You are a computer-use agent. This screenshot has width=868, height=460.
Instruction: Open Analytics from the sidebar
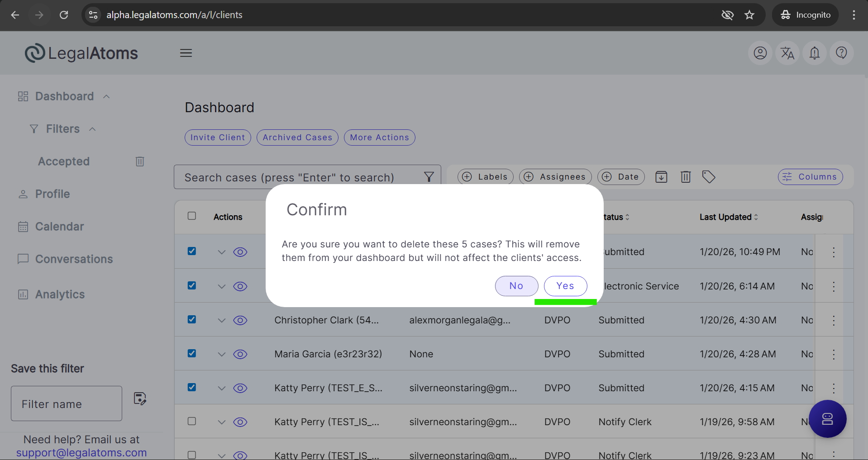click(60, 294)
